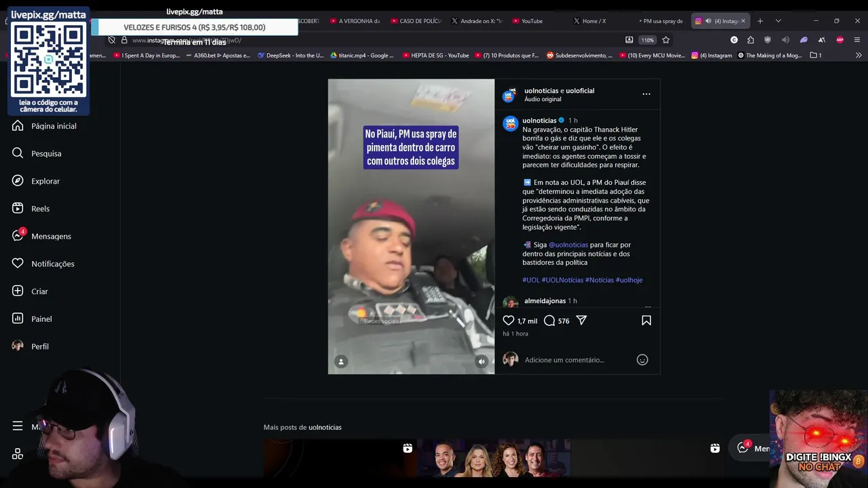Image resolution: width=868 pixels, height=488 pixels.
Task: Click Criar to make new post
Action: (x=31, y=291)
